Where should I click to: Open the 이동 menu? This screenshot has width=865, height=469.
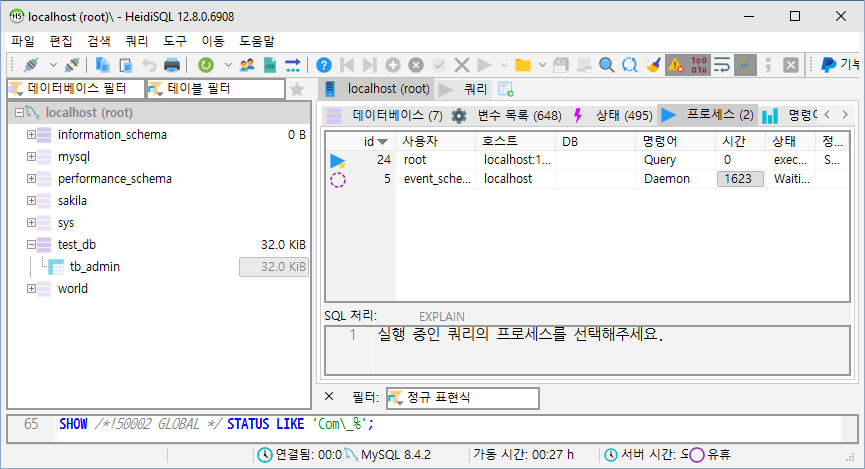[213, 41]
